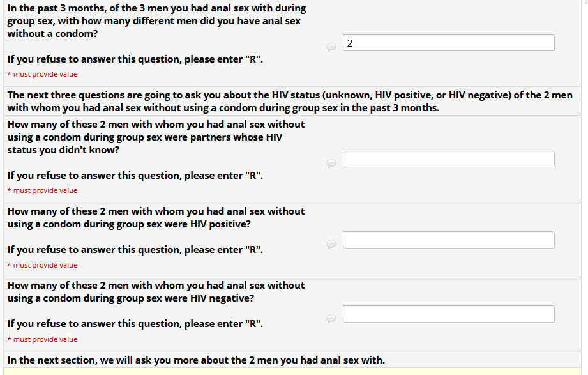Open comment balloon for unknown HIV status question

(331, 163)
